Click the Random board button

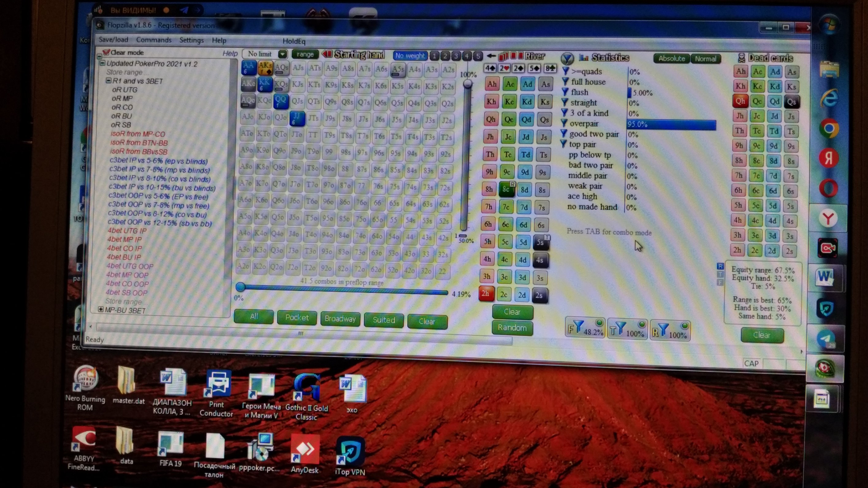[512, 328]
